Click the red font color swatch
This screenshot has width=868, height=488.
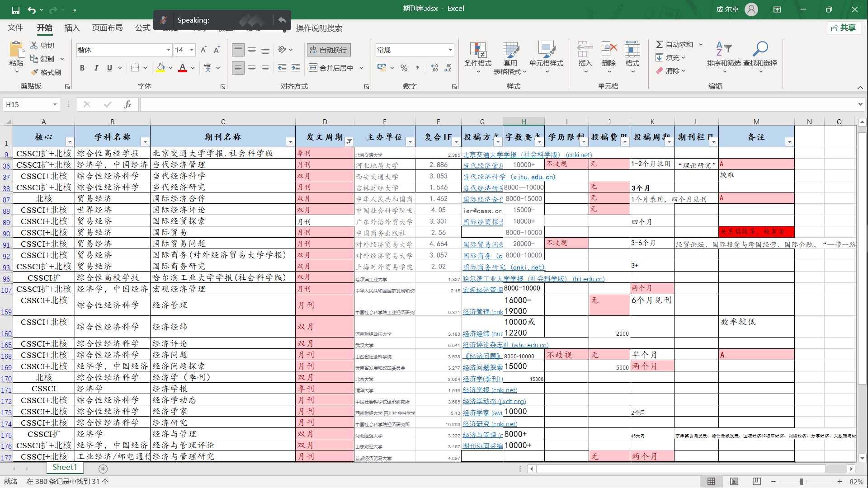pos(183,68)
